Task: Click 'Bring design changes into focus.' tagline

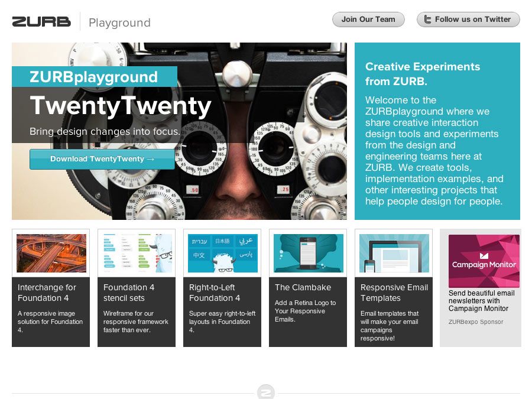Action: [105, 131]
